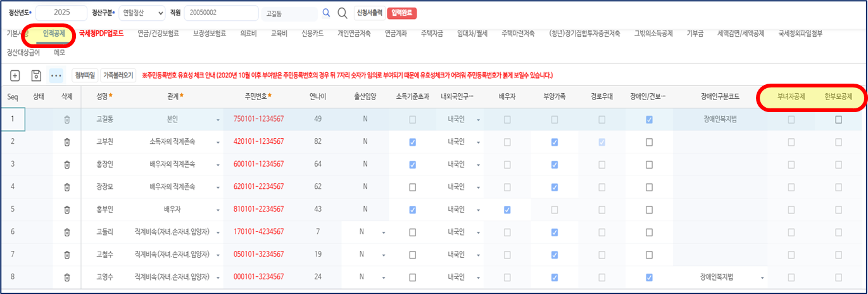
Task: Switch to the 국세청PDF업로드 tab
Action: 101,33
